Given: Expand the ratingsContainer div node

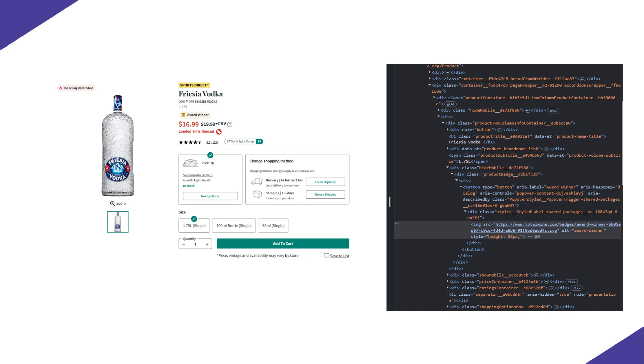Looking at the screenshot, I should [x=448, y=288].
